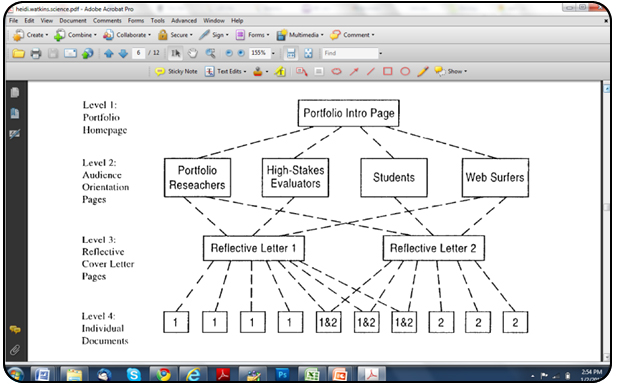Click the fit one full page icon

pos(308,53)
